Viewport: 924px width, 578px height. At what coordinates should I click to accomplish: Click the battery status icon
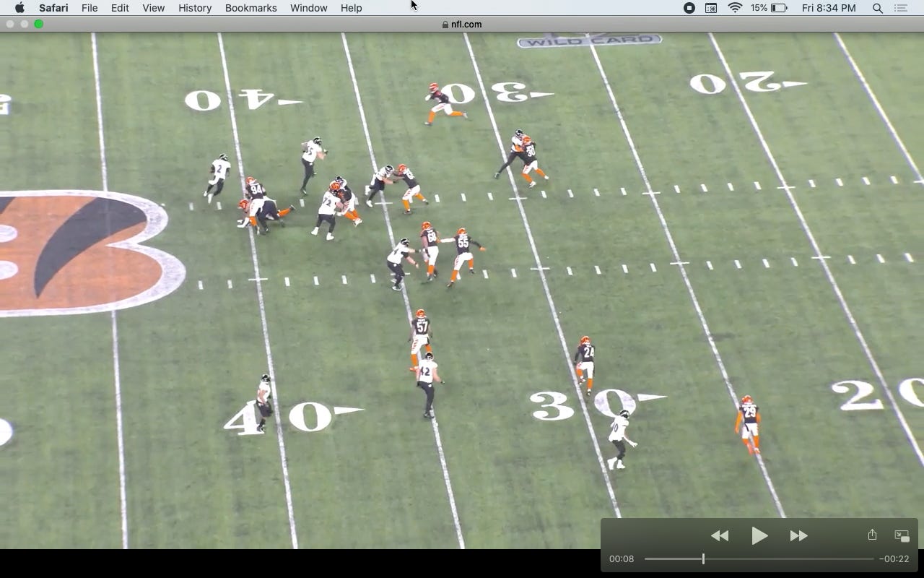click(779, 8)
